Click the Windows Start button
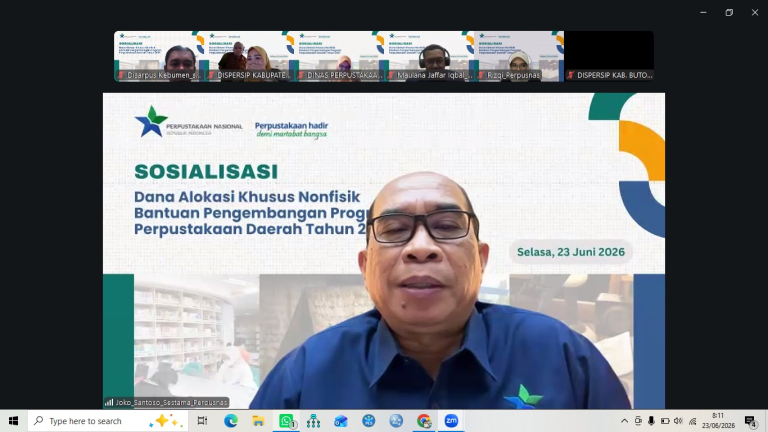Image resolution: width=768 pixels, height=432 pixels. (x=13, y=421)
